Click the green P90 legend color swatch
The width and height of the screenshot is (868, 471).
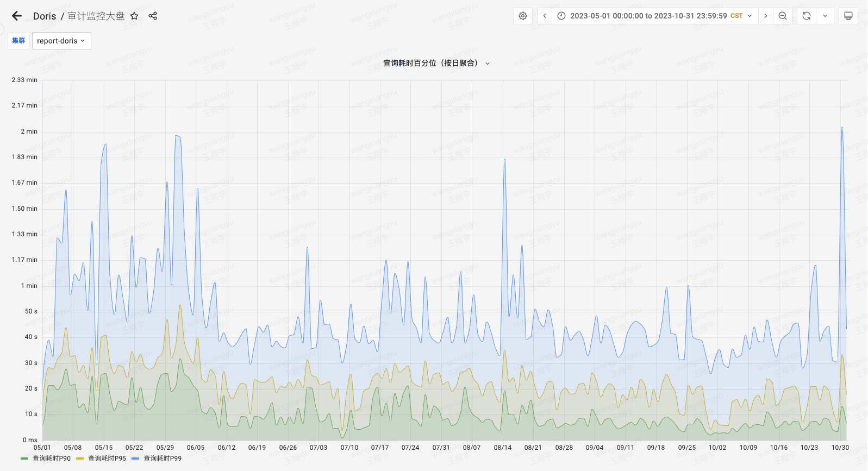[x=24, y=459]
